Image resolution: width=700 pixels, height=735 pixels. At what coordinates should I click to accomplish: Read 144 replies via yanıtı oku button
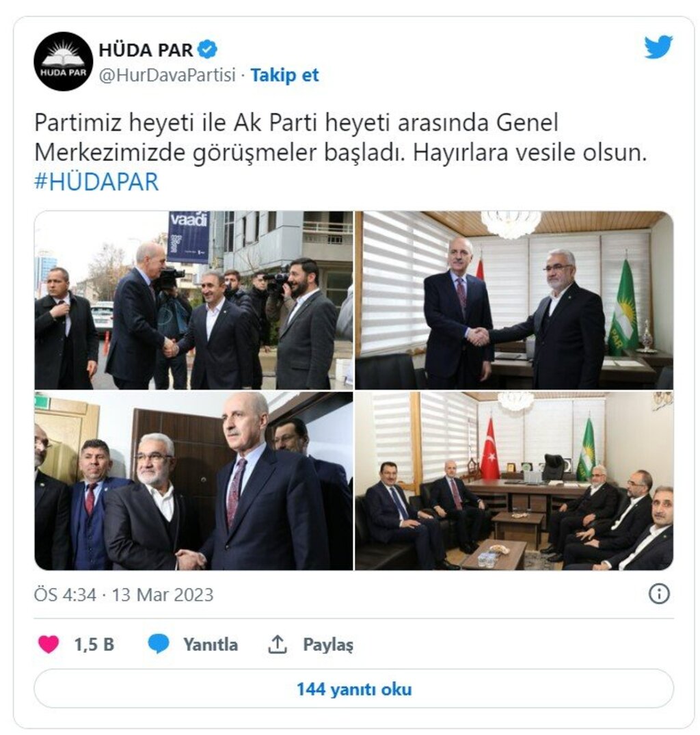pyautogui.click(x=353, y=689)
